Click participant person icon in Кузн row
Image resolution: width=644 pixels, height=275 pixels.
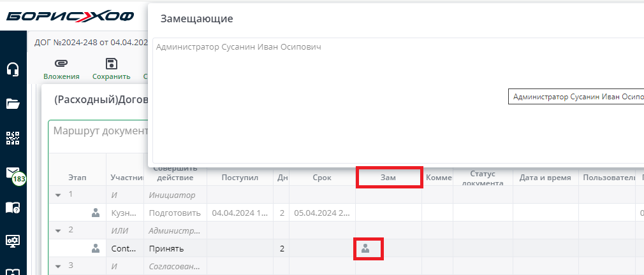[x=96, y=212]
